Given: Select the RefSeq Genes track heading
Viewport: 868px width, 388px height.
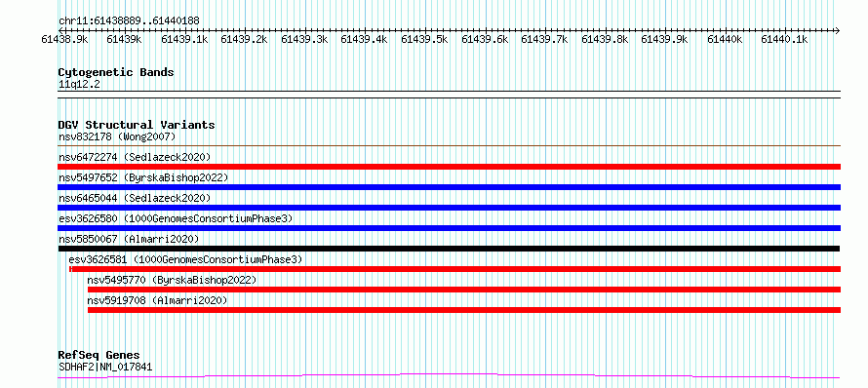Looking at the screenshot, I should [99, 356].
